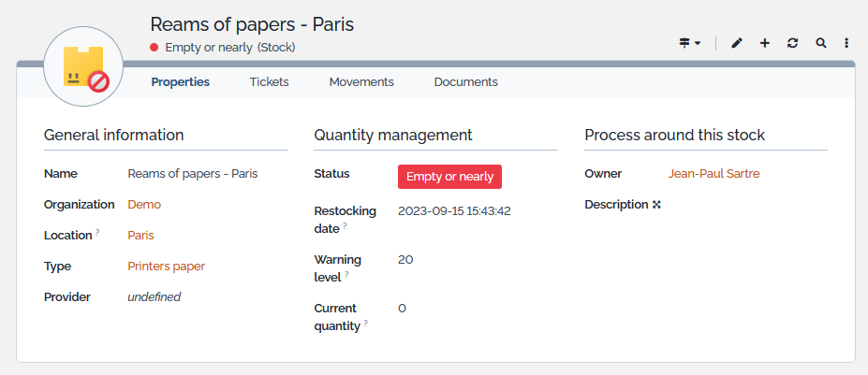Click the magnifier search icon
Screen dimensions: 868x375
pos(820,43)
